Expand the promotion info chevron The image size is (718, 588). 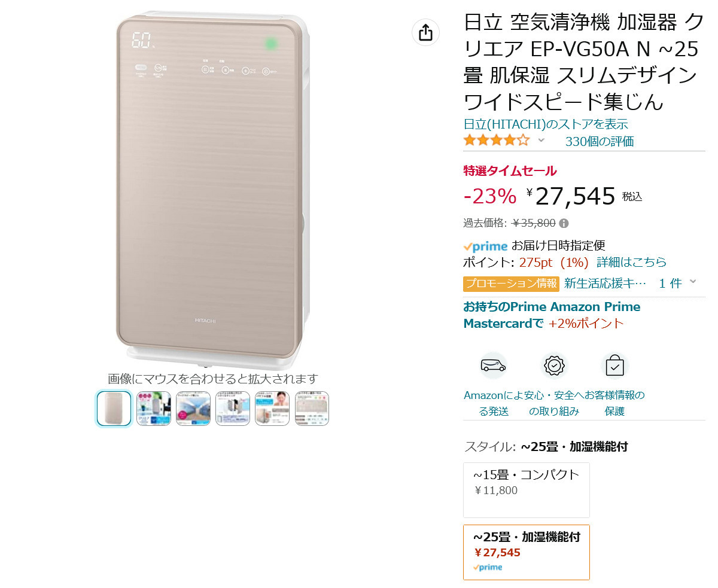click(x=693, y=282)
